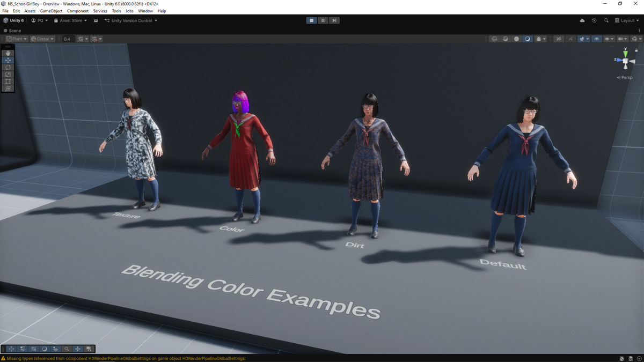Select the Hand (View) tool
The image size is (644, 362).
click(8, 53)
